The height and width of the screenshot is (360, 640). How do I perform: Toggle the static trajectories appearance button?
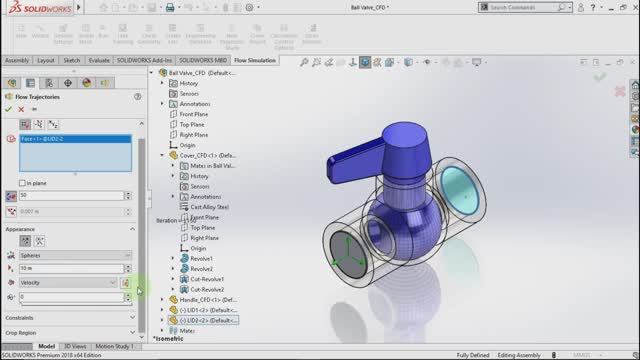click(25, 241)
